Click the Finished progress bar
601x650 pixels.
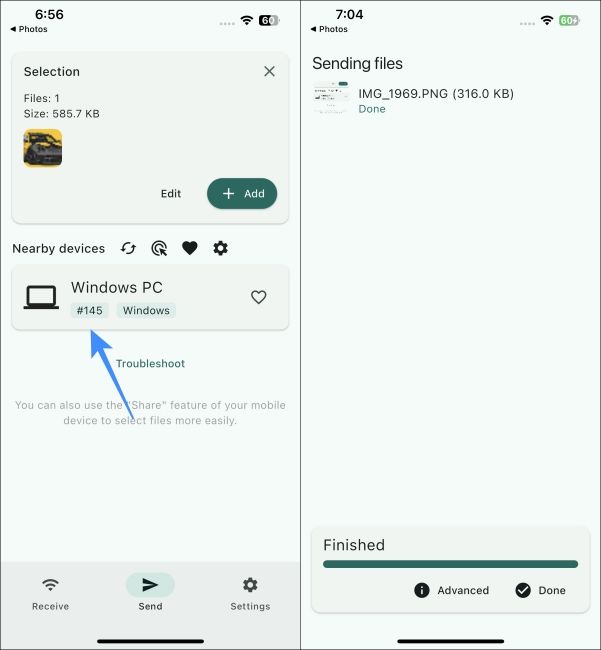tap(450, 564)
